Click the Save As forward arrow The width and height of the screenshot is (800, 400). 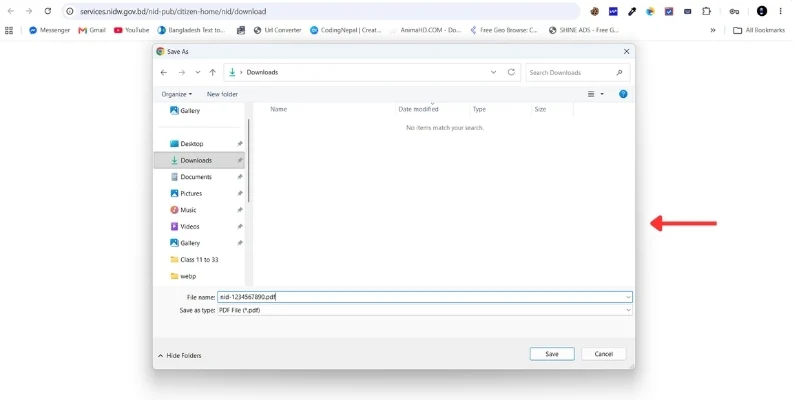[182, 72]
